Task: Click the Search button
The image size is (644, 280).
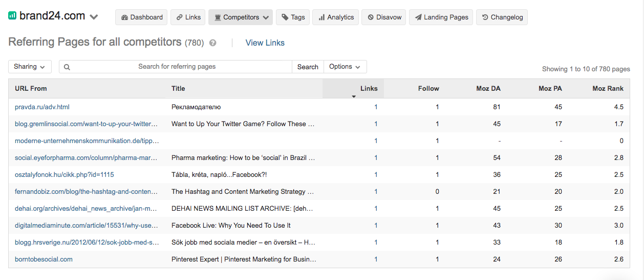Action: 308,67
